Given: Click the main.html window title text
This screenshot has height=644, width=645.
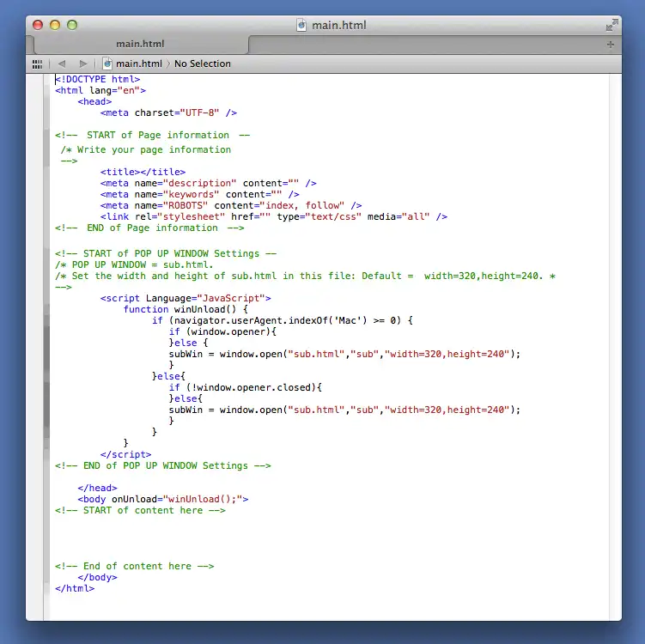Looking at the screenshot, I should (339, 26).
